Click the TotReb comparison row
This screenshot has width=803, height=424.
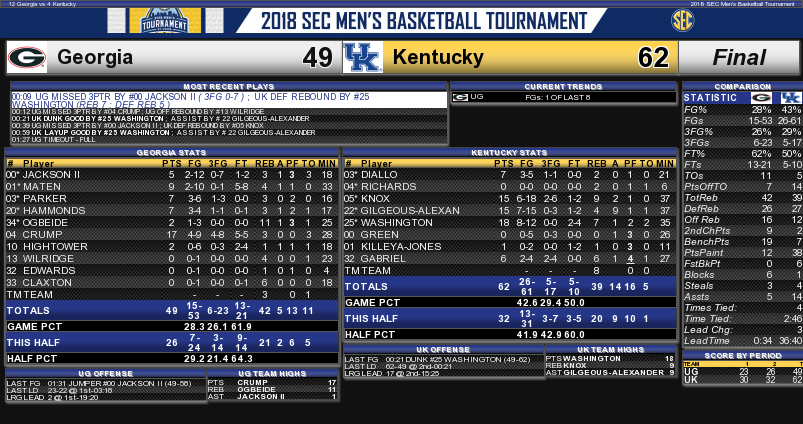(743, 198)
